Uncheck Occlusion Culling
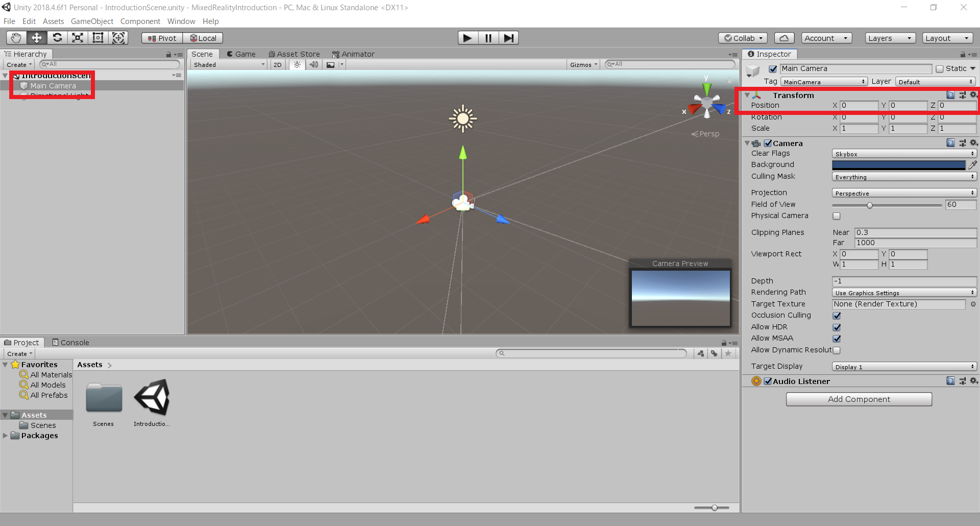 pos(837,316)
